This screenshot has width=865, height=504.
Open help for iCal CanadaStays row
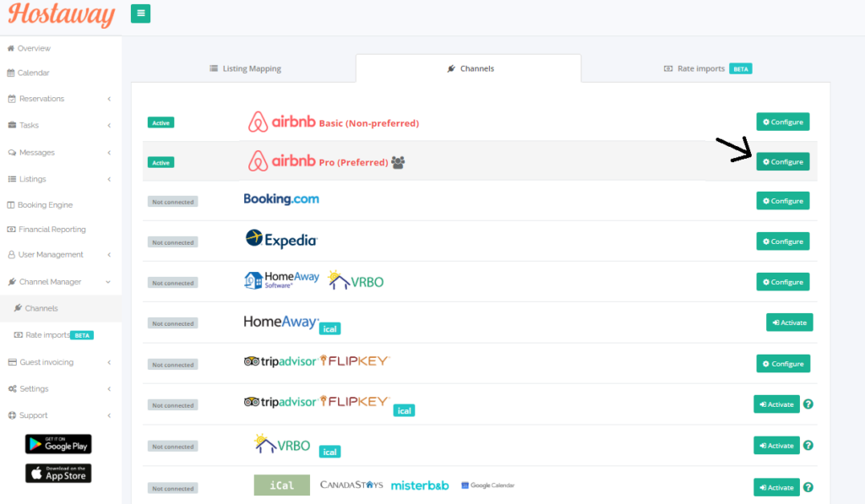(x=808, y=487)
